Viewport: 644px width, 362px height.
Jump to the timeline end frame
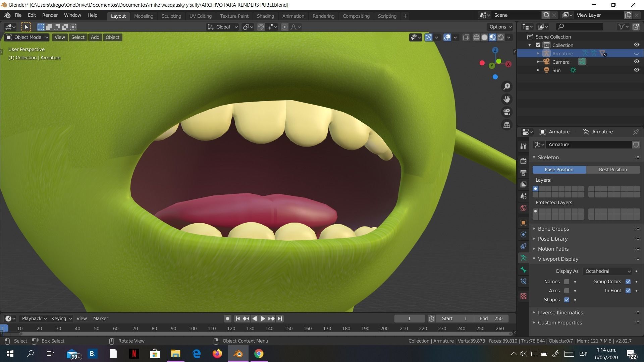pyautogui.click(x=280, y=318)
